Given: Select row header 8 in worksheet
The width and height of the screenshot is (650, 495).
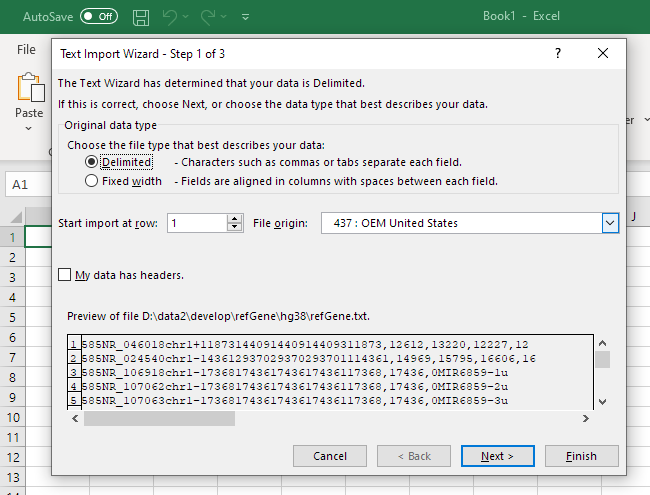Looking at the screenshot, I should click(x=12, y=377).
